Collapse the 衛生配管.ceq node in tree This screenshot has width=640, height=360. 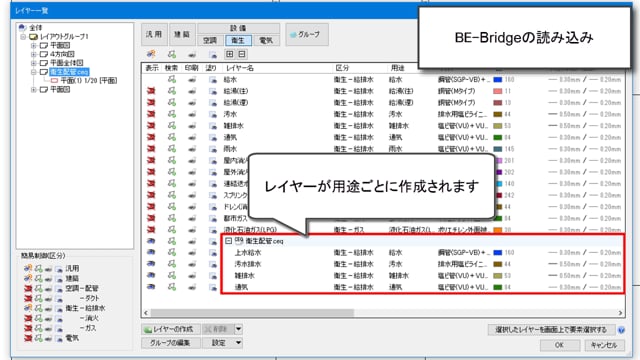[34, 72]
